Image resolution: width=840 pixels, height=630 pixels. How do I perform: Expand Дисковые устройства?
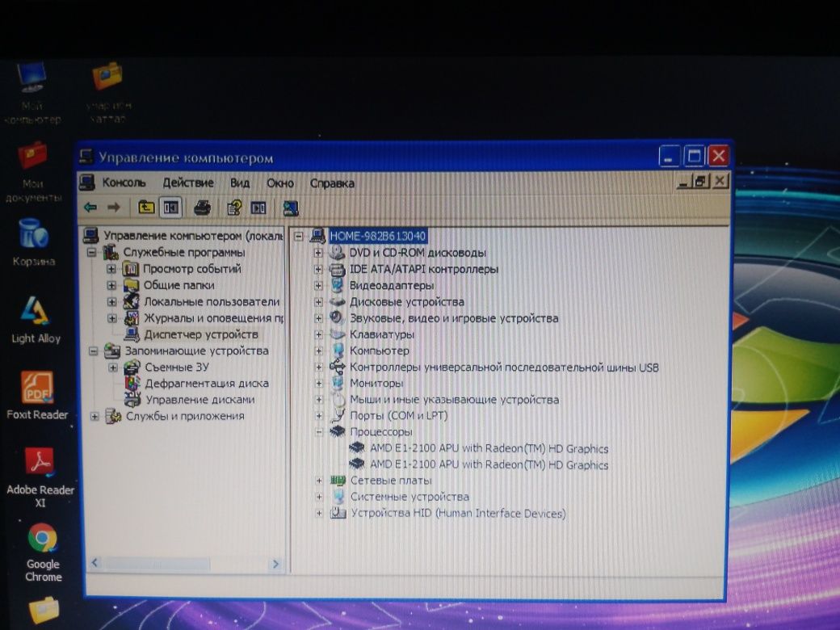click(318, 301)
